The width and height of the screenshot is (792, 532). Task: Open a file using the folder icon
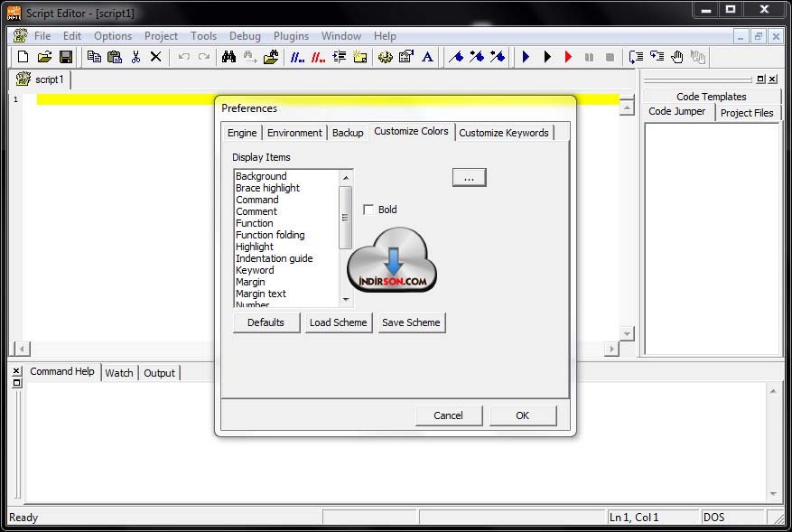pyautogui.click(x=44, y=57)
